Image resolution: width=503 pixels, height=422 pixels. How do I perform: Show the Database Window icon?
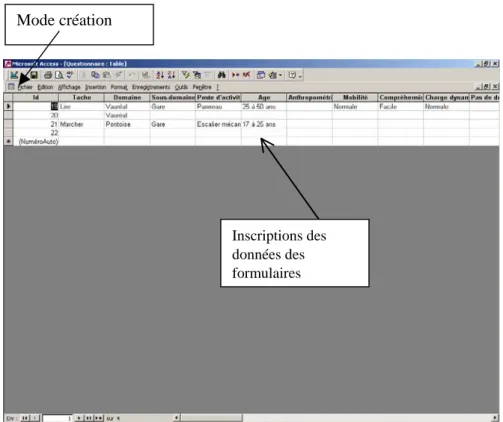tap(261, 75)
